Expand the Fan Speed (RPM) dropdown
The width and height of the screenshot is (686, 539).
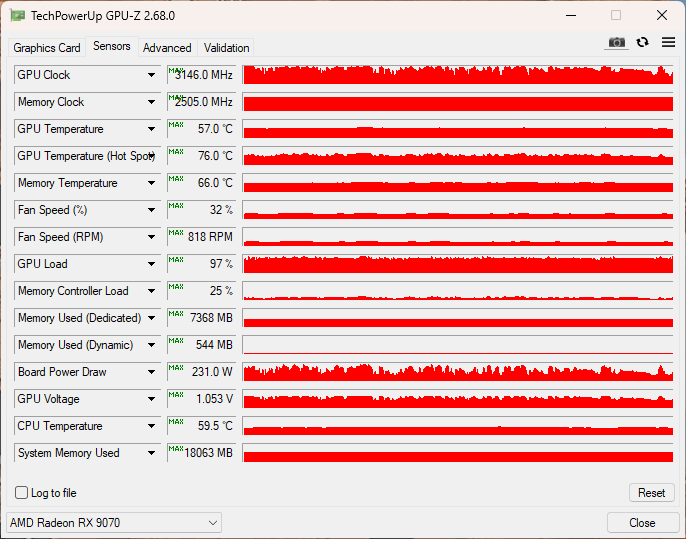151,237
